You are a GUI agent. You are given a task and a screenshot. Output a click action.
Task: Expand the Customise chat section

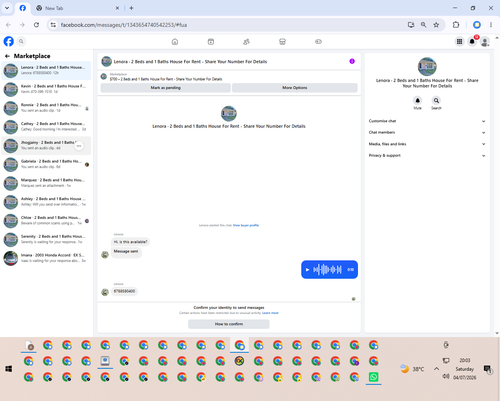pyautogui.click(x=427, y=121)
